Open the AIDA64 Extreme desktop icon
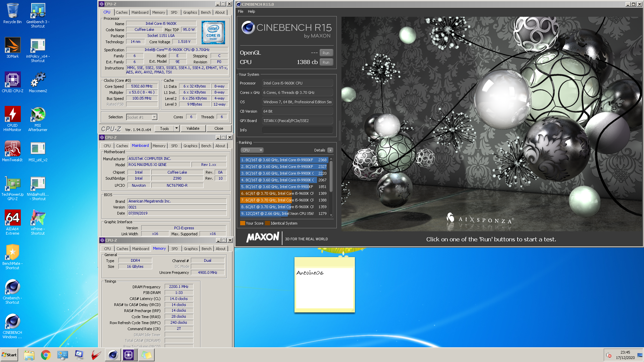Screen dimensions: 644x362 point(12,222)
